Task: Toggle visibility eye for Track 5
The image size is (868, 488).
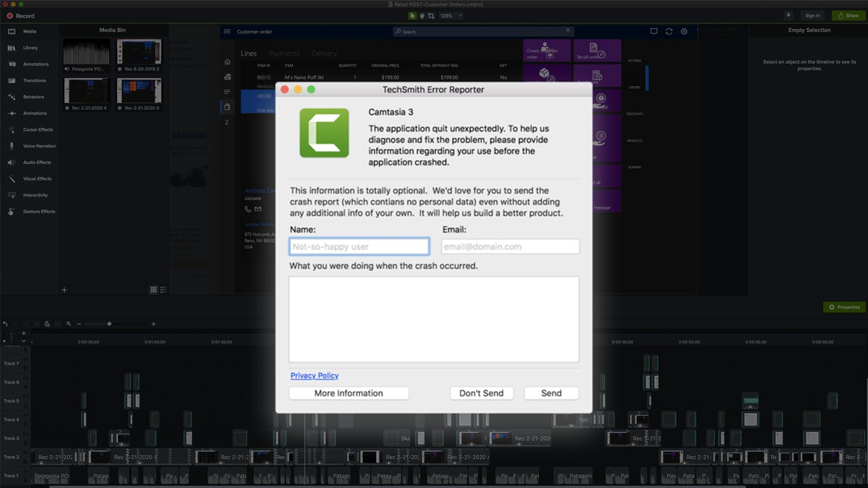Action: (x=26, y=395)
